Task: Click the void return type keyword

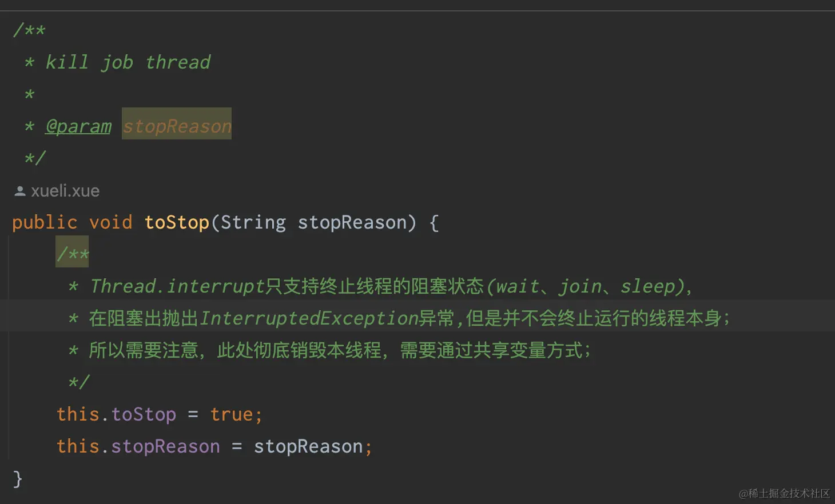Action: pyautogui.click(x=111, y=222)
